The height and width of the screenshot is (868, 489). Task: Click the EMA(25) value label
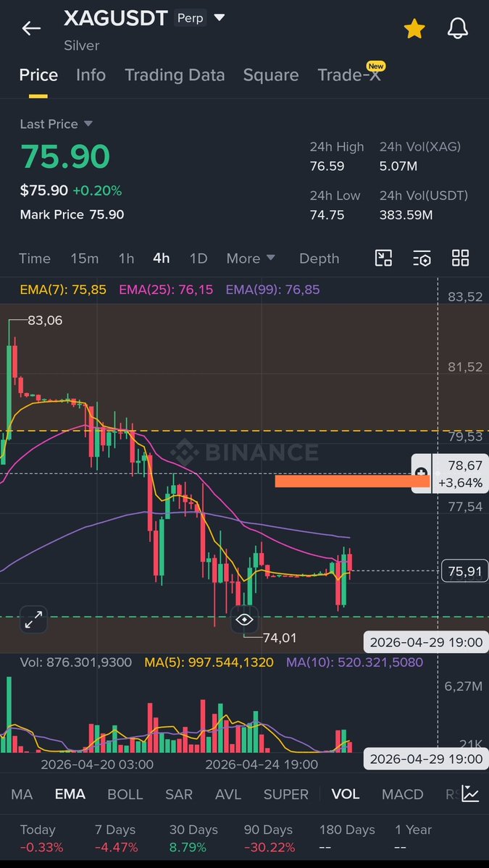coord(166,290)
